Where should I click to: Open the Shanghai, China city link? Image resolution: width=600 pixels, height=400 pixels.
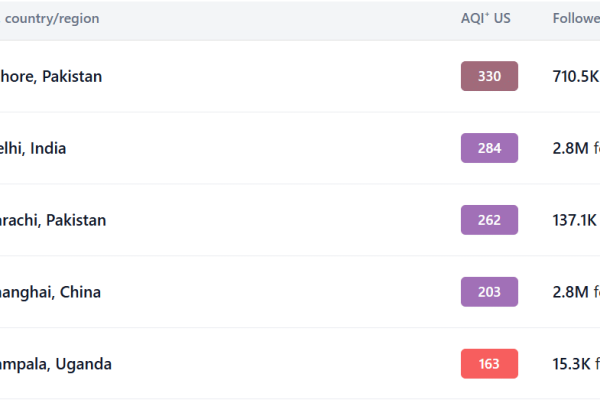tap(50, 292)
